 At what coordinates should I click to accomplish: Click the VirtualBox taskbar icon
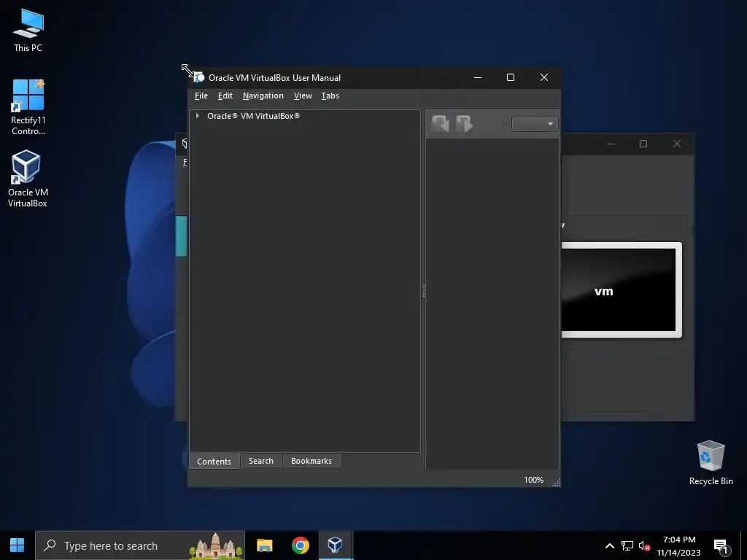coord(336,545)
